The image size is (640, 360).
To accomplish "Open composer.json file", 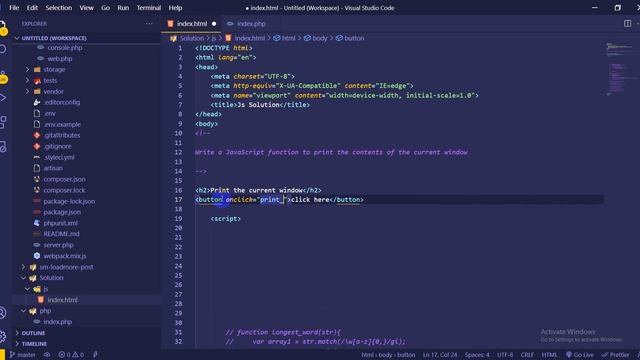I will tap(64, 179).
